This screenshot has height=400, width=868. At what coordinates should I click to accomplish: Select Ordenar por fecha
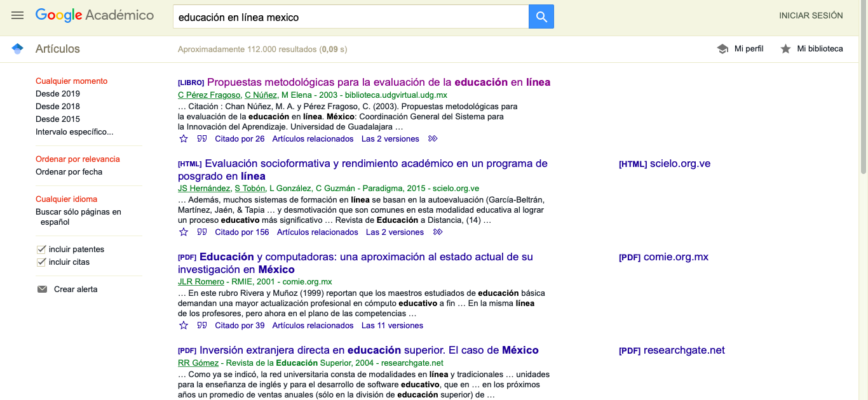(69, 172)
